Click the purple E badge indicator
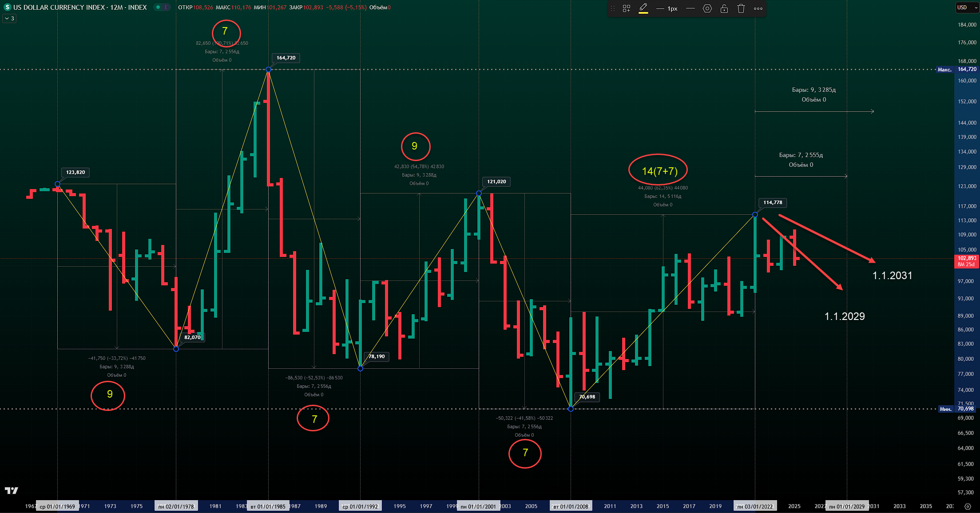This screenshot has width=980, height=513. [166, 7]
